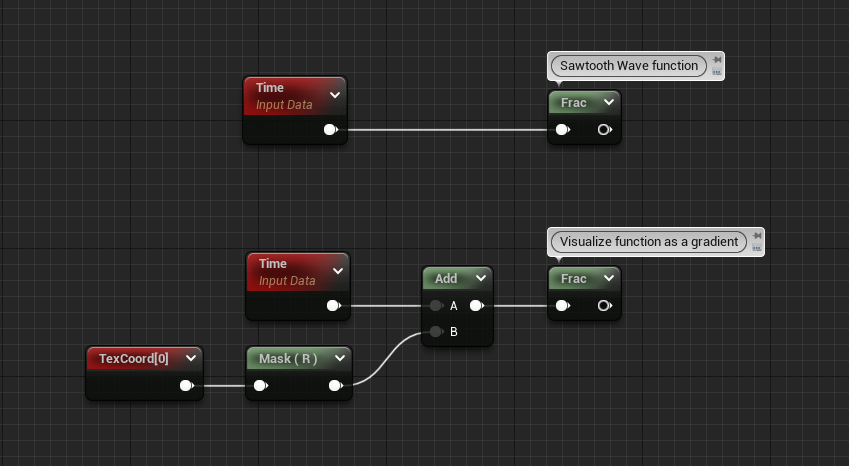Click the top Time node's output pin
Screen dimensions: 849x466
330,129
